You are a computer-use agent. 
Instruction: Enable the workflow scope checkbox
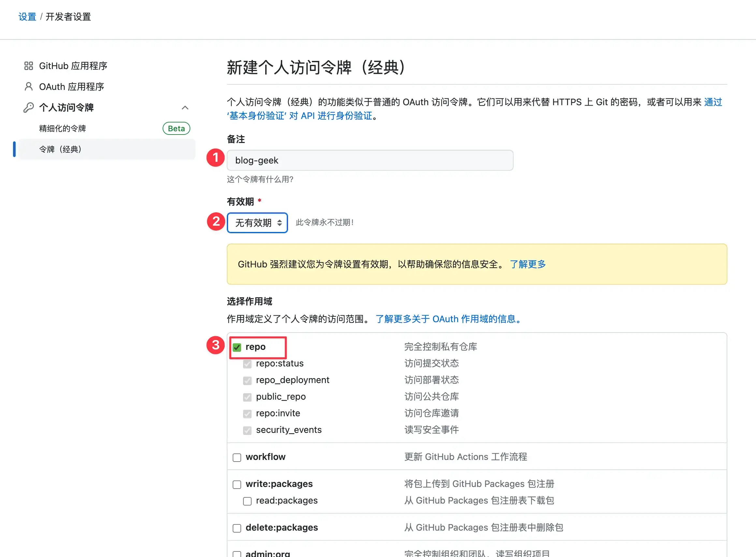237,458
